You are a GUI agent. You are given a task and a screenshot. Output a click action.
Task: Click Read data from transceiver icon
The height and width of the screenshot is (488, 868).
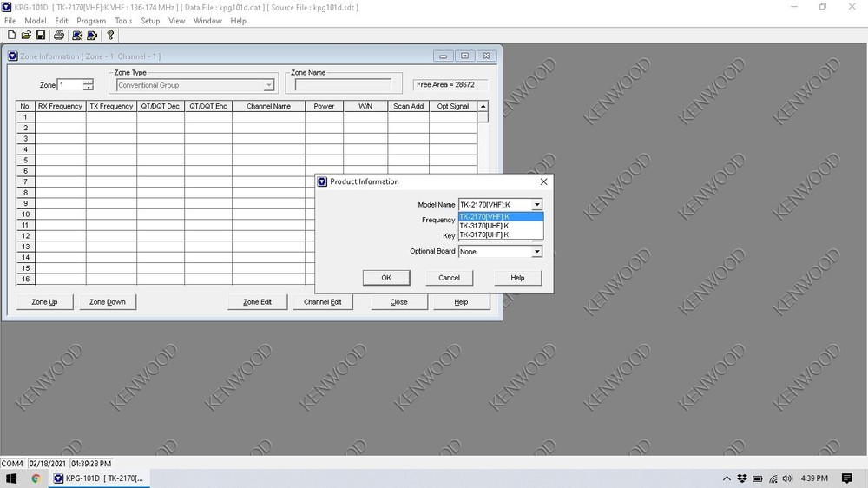pyautogui.click(x=77, y=35)
